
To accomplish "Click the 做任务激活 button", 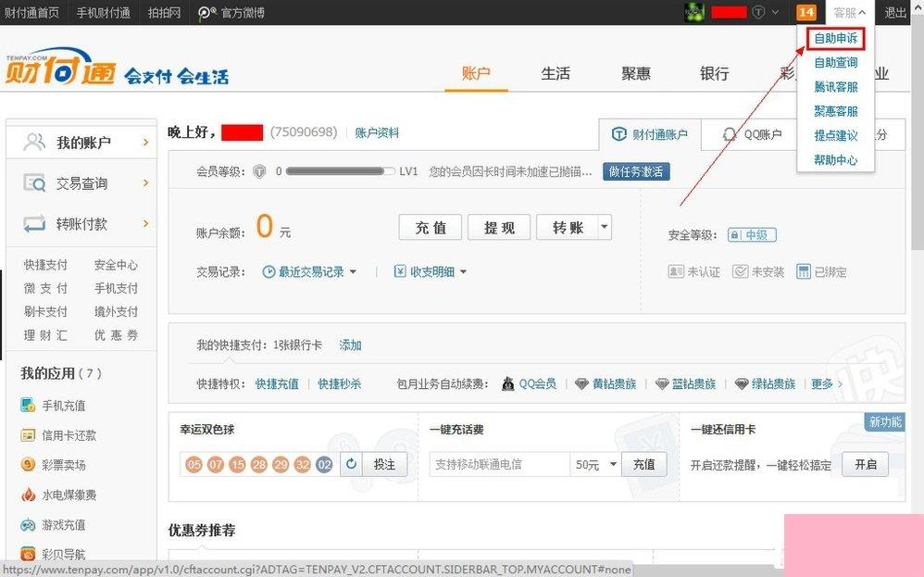I will [636, 171].
